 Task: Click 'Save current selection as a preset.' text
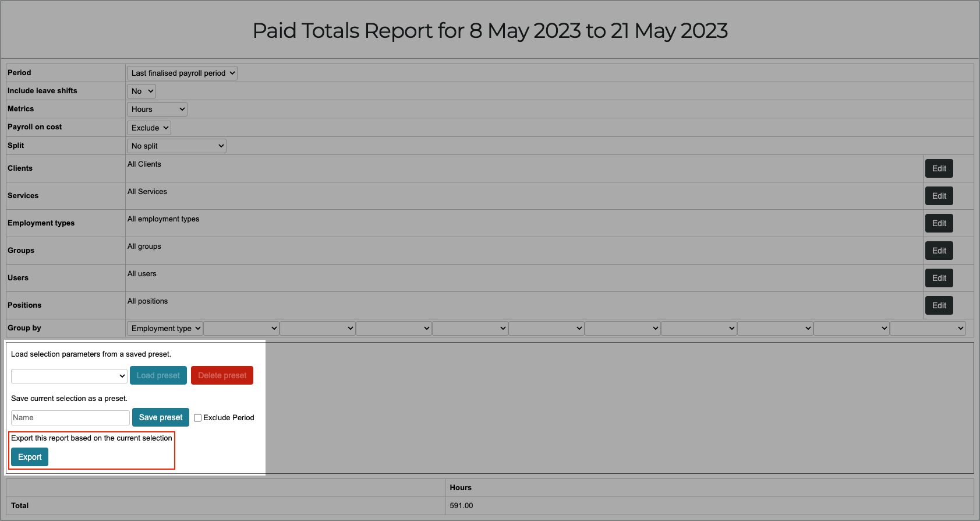(69, 399)
